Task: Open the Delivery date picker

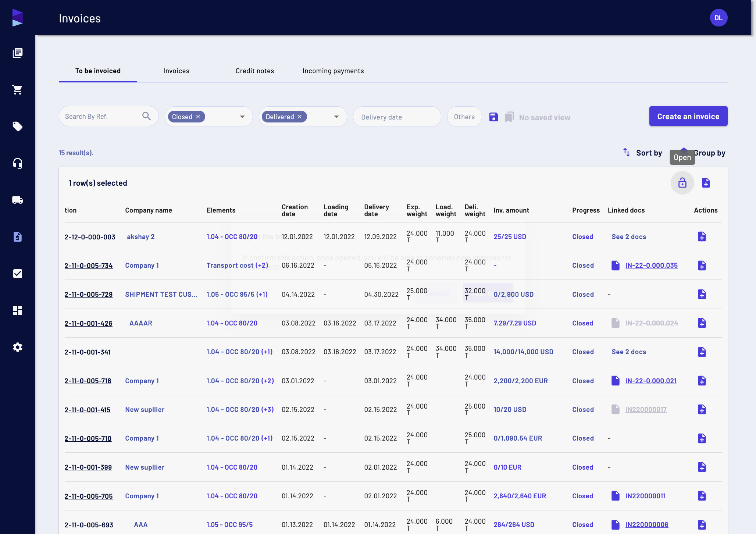Action: [397, 117]
